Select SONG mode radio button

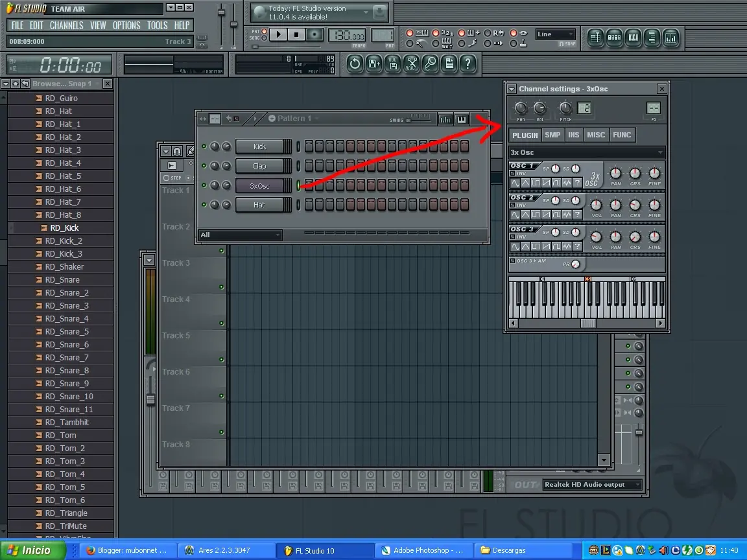pos(265,38)
